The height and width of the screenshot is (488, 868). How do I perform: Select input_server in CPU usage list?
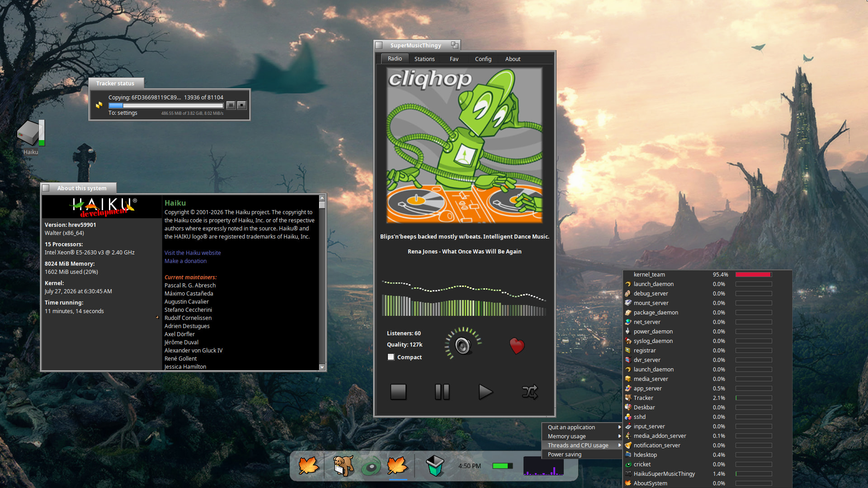coord(707,427)
